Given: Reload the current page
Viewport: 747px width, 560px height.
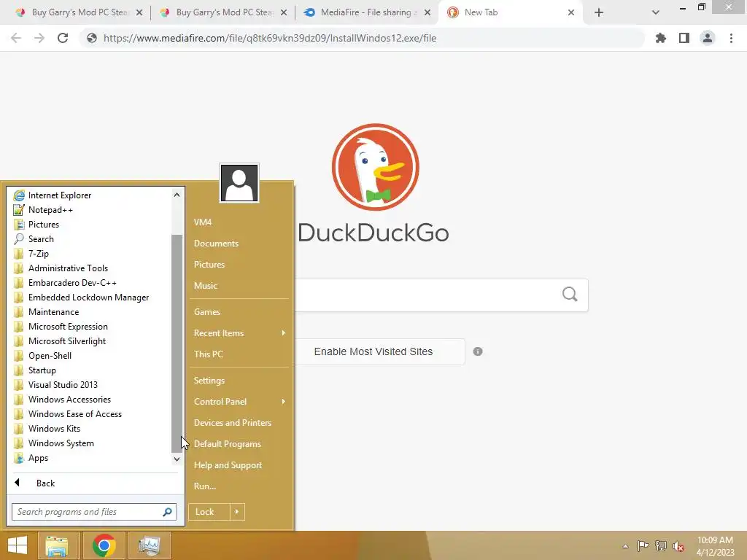Looking at the screenshot, I should tap(63, 38).
